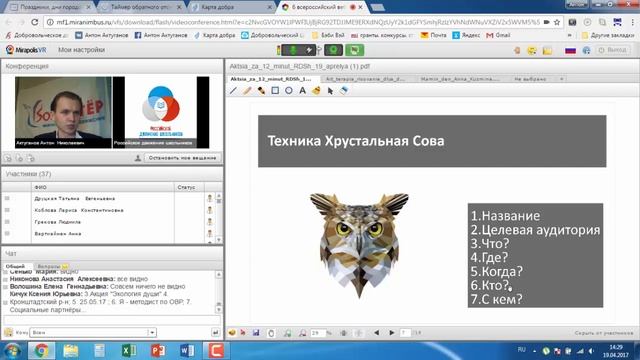This screenshot has width=640, height=360.
Task: Zoom out on the document
Action: click(302, 333)
